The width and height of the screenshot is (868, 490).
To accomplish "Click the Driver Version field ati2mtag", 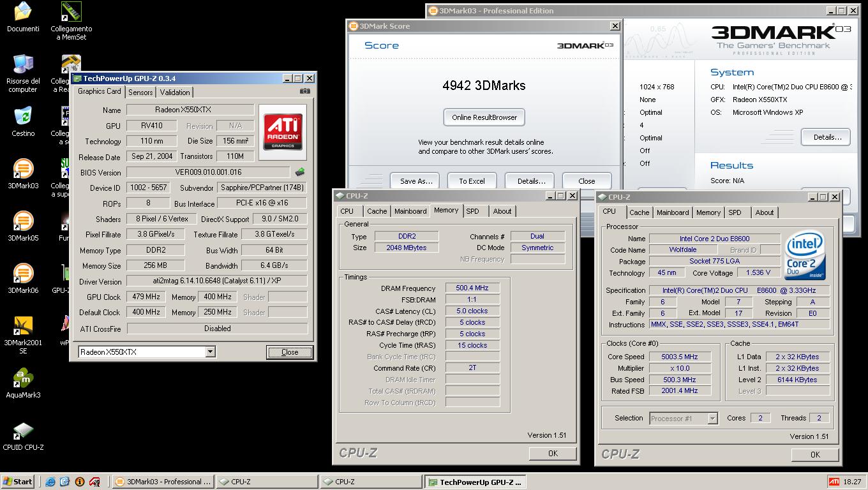I will pos(217,281).
